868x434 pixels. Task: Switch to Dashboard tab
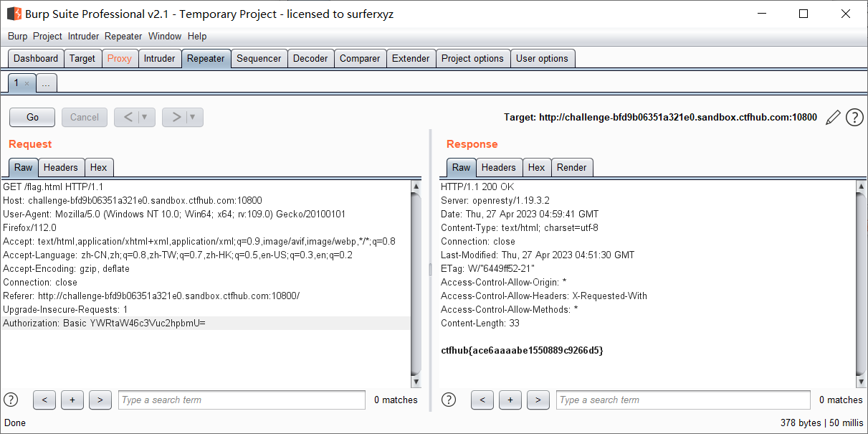pyautogui.click(x=36, y=59)
